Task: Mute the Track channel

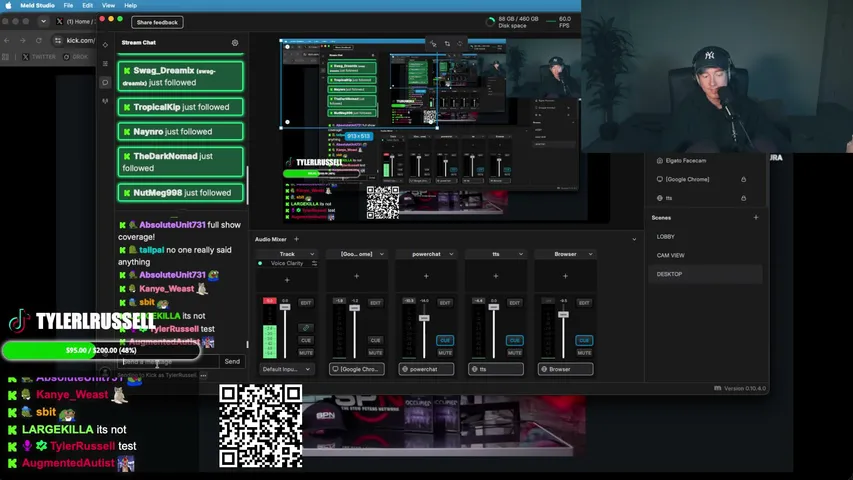Action: (306, 353)
